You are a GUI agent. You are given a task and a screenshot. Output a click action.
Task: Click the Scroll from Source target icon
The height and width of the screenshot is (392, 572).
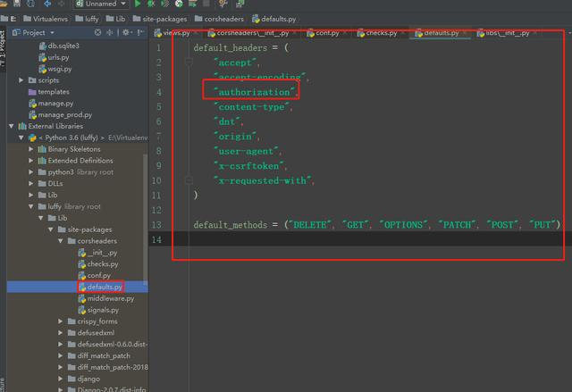pyautogui.click(x=97, y=32)
